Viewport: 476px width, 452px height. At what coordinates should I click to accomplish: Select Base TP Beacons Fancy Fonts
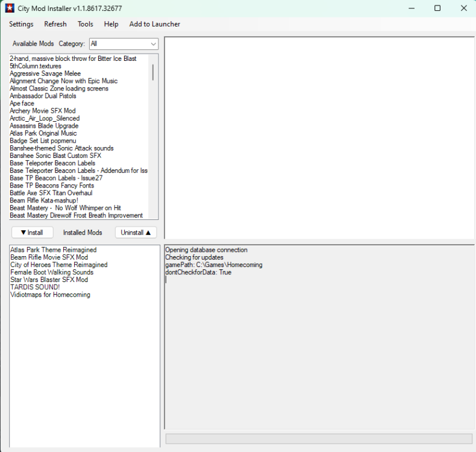(52, 186)
